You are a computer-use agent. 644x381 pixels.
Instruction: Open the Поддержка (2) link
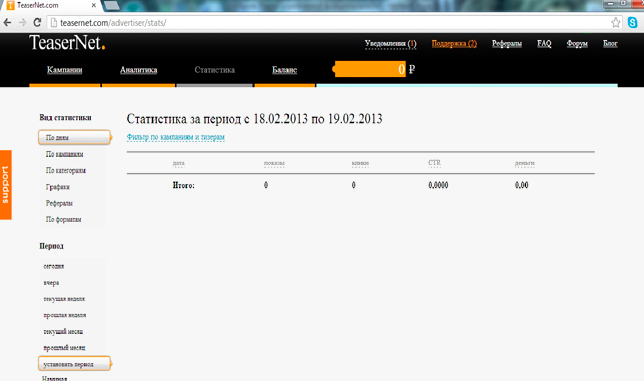[x=454, y=44]
